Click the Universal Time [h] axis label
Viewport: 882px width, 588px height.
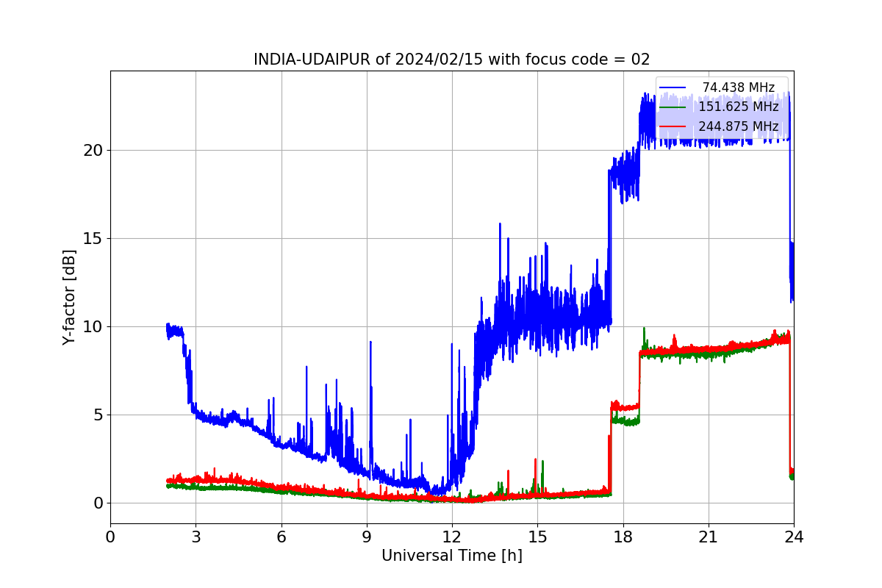click(x=452, y=556)
